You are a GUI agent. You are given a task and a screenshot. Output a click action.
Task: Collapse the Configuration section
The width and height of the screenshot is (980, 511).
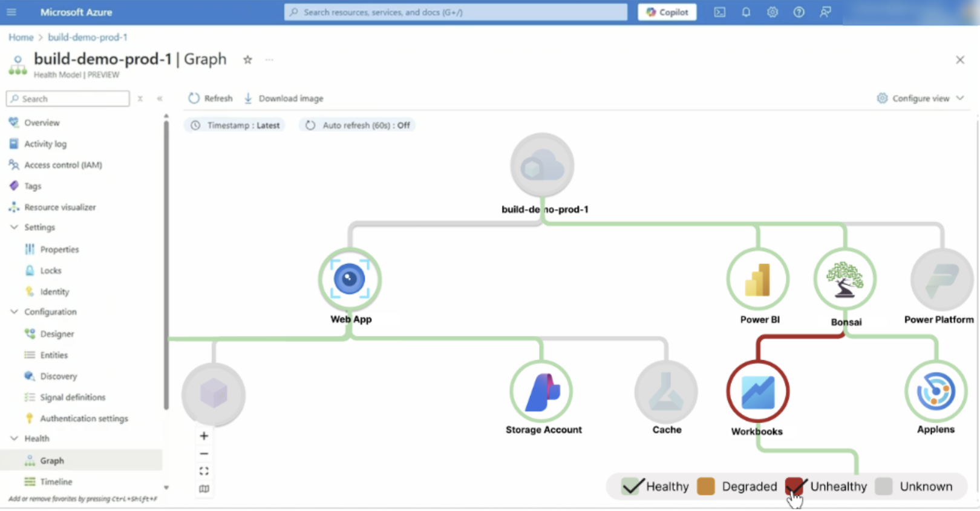tap(14, 312)
